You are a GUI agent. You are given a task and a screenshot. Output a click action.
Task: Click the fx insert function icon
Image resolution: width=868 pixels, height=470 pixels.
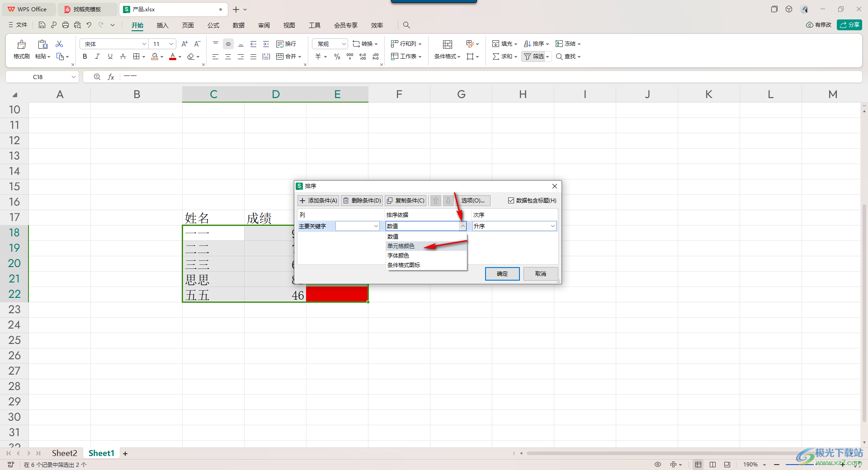[111, 77]
